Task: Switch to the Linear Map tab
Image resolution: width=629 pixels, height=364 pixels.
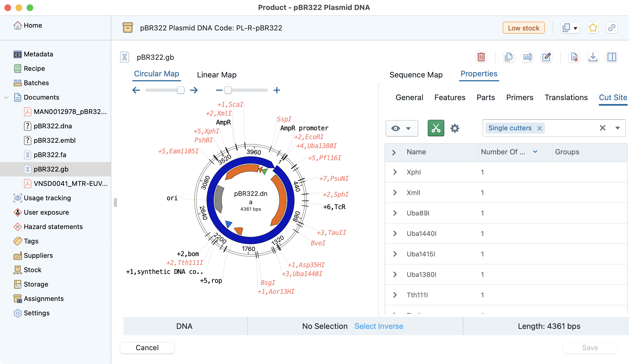Action: tap(216, 75)
